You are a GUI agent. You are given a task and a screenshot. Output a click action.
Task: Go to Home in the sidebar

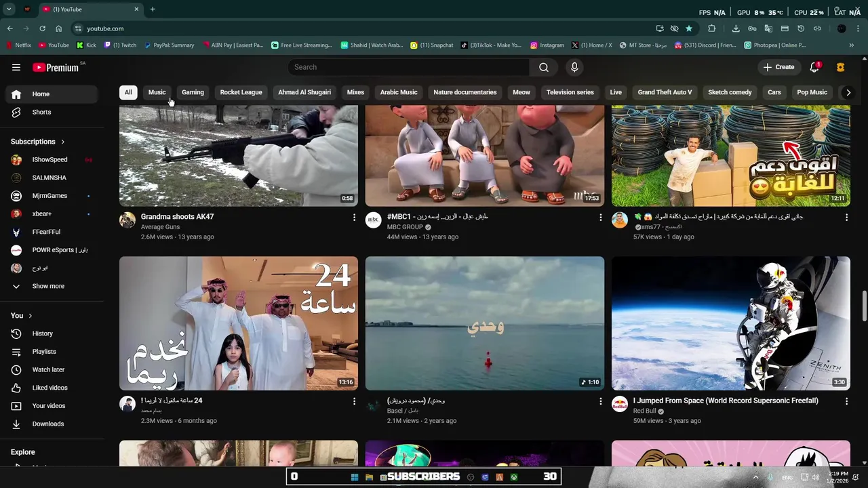[x=52, y=94]
